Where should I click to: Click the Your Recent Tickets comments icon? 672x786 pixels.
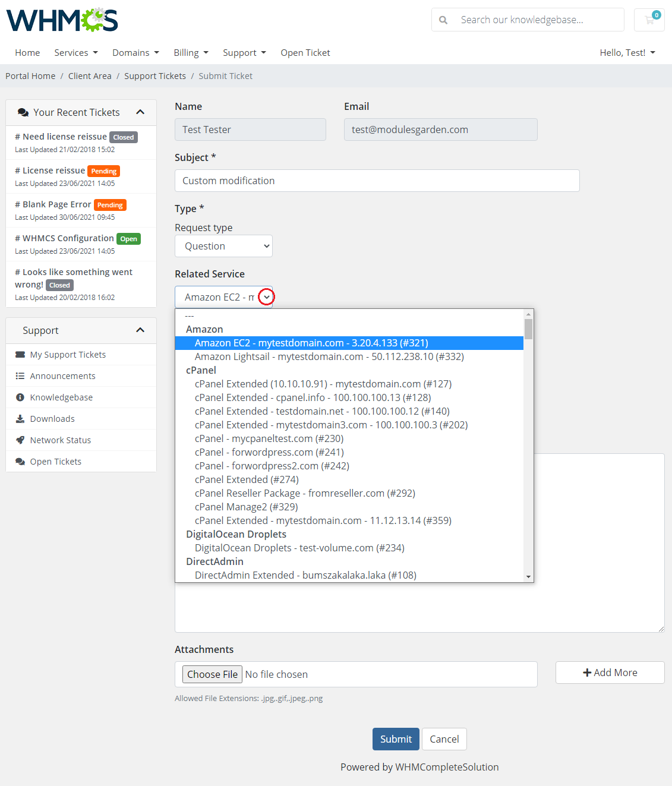point(23,112)
